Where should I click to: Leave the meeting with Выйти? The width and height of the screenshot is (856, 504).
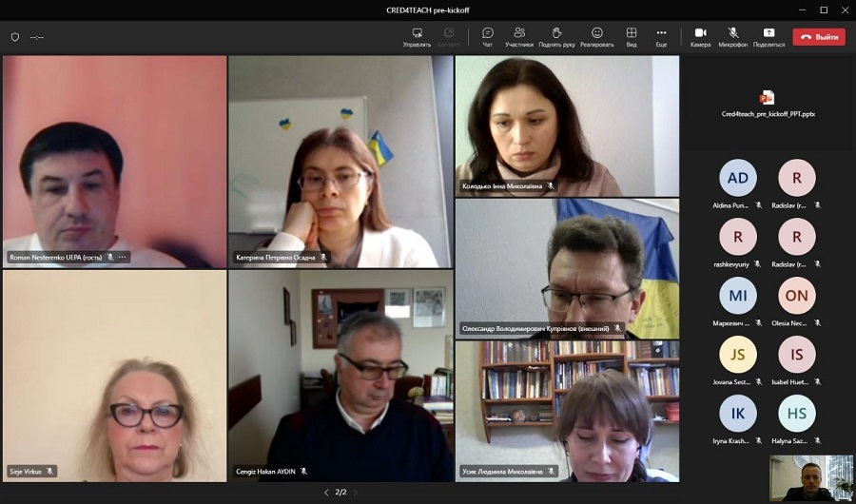(819, 37)
